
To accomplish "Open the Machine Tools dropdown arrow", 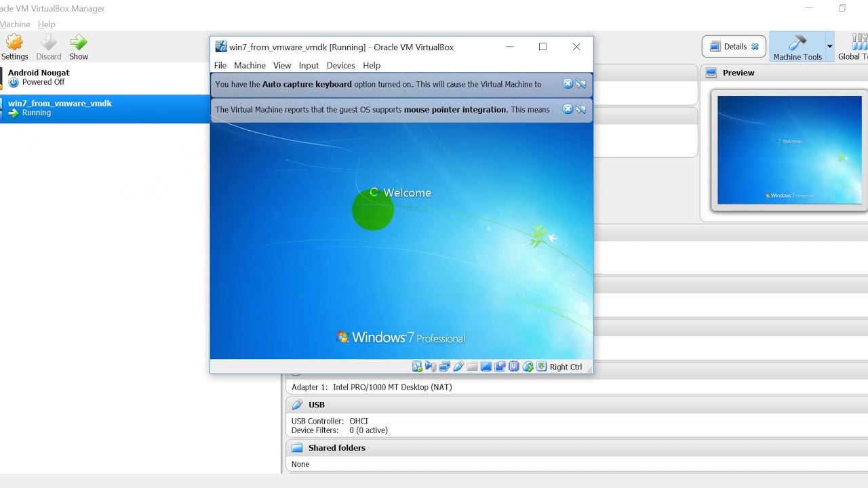I will tap(829, 47).
